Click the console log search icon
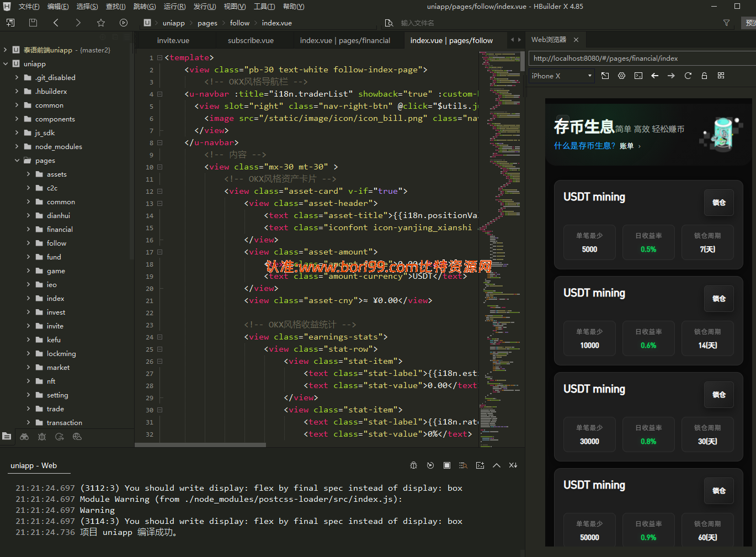756x557 pixels. click(x=464, y=465)
